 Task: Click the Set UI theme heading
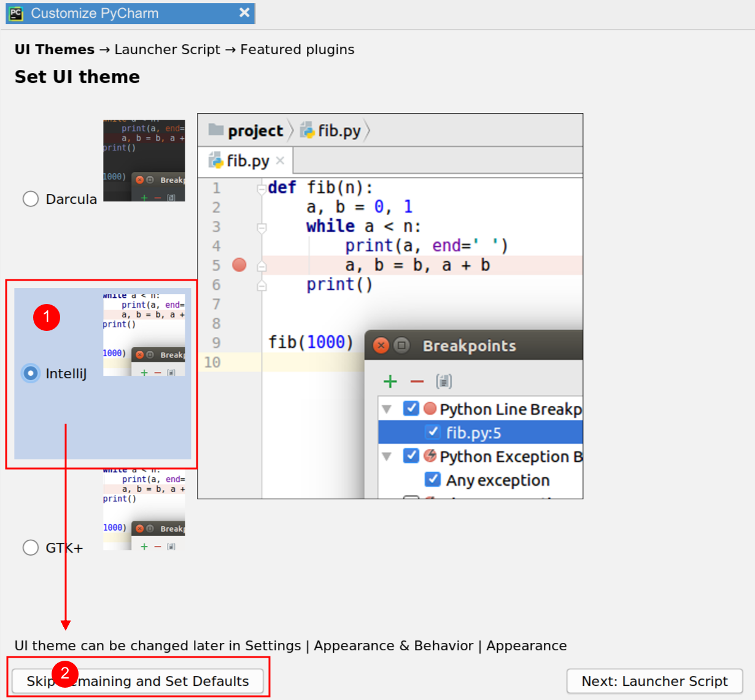click(x=77, y=77)
